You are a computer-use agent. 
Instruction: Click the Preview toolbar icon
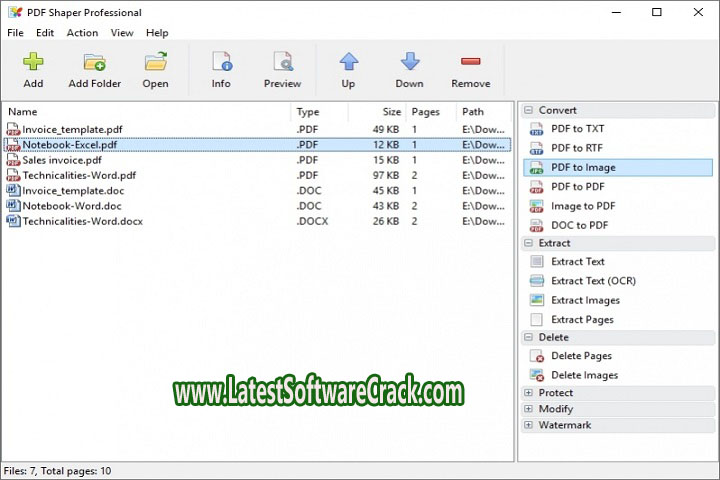(282, 62)
